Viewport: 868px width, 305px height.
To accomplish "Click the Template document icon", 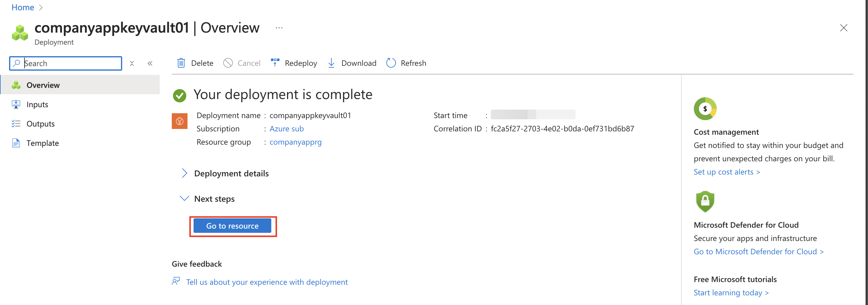I will point(16,143).
